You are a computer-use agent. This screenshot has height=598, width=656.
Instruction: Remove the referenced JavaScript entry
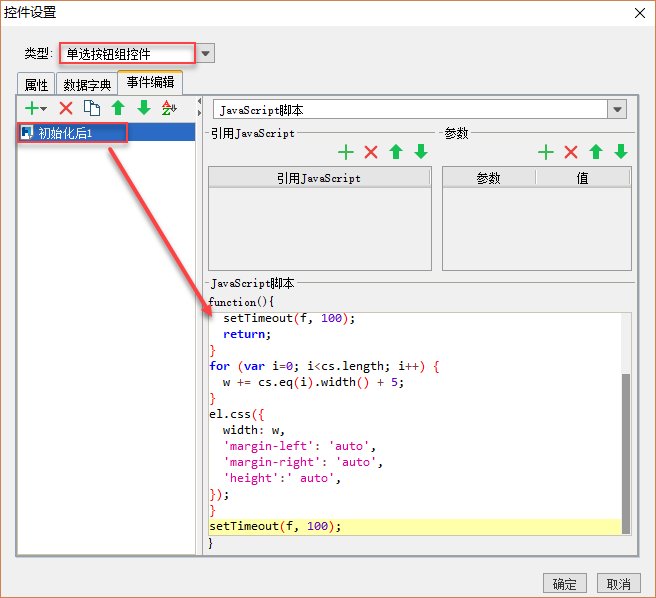tap(371, 152)
